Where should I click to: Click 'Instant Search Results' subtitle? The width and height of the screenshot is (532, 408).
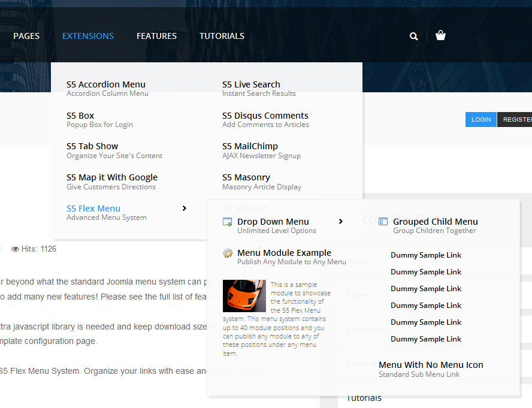pyautogui.click(x=259, y=93)
